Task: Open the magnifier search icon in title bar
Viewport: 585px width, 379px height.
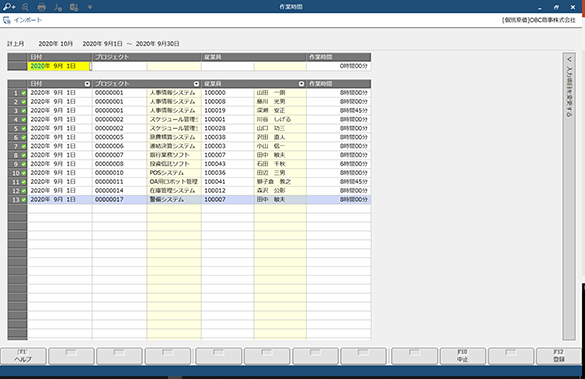Action: point(25,7)
